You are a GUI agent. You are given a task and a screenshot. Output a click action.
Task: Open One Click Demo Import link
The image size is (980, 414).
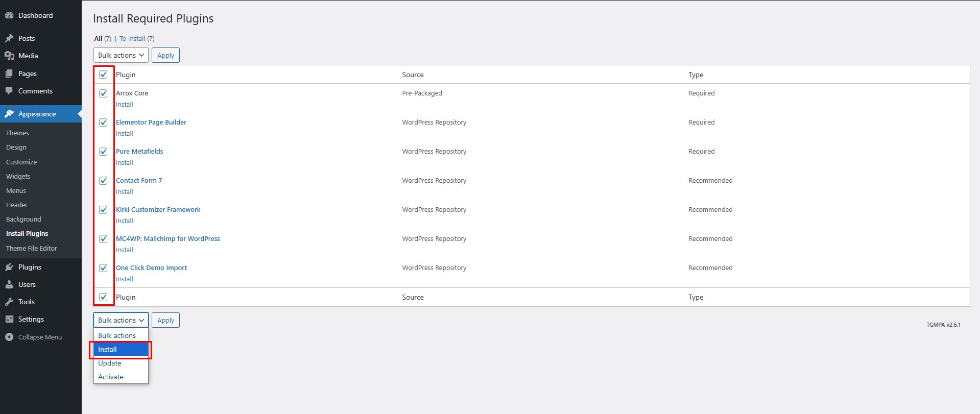point(152,267)
